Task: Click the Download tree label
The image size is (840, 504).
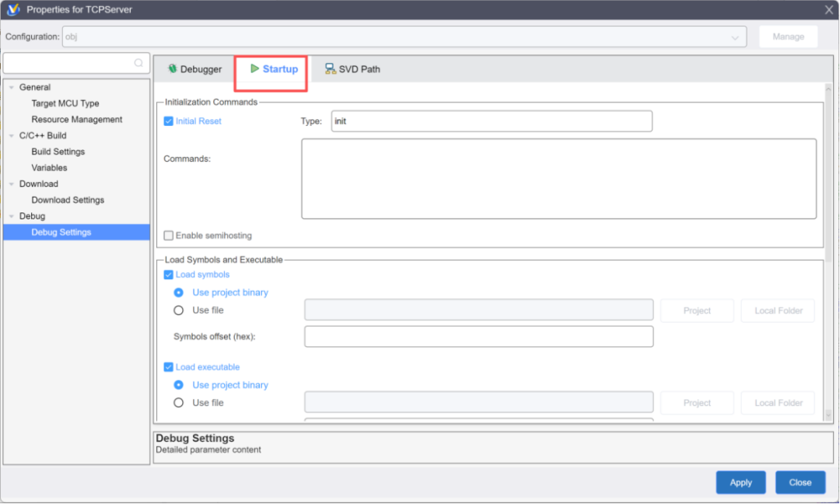Action: pyautogui.click(x=39, y=184)
